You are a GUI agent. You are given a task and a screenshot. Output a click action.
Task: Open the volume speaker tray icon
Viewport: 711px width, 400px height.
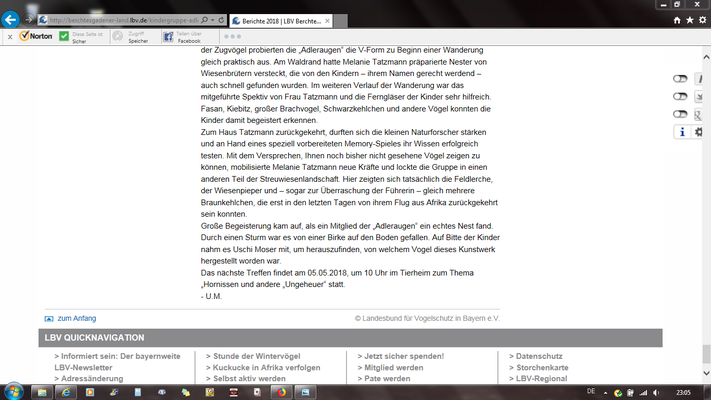[656, 393]
